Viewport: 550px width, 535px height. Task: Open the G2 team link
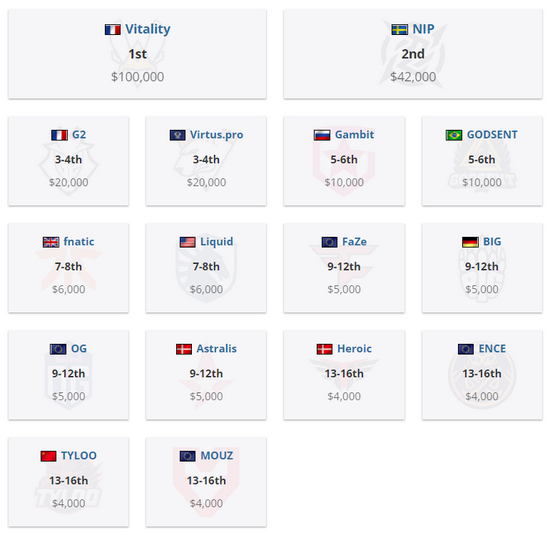pos(79,135)
